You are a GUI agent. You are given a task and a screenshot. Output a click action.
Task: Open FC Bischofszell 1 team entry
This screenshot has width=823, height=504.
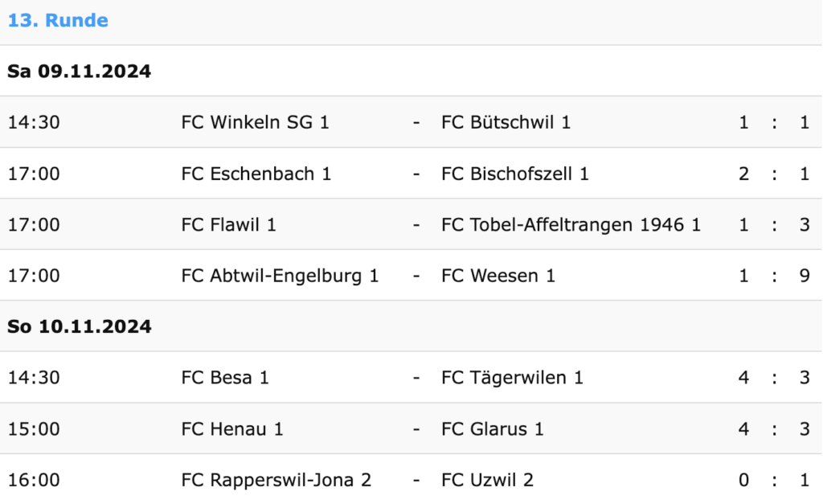(x=515, y=174)
